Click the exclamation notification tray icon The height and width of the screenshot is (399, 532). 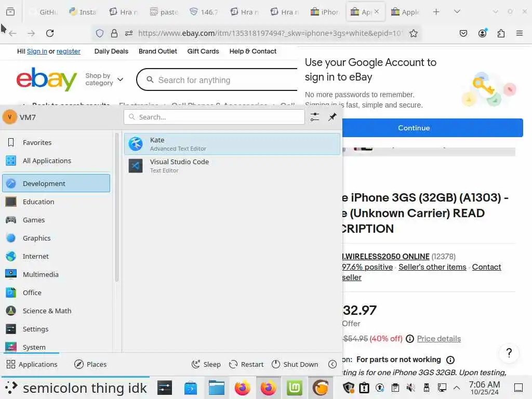364,388
